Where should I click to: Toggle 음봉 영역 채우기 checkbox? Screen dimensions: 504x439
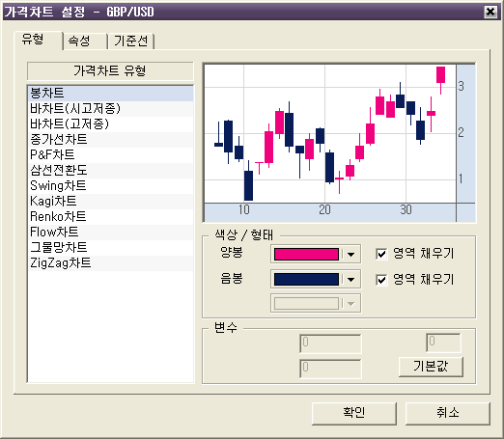[x=381, y=280]
